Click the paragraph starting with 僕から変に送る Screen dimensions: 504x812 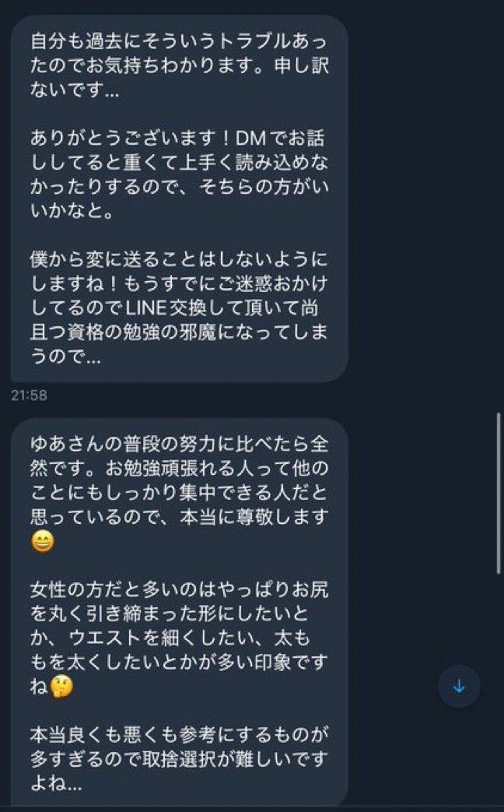point(179,308)
